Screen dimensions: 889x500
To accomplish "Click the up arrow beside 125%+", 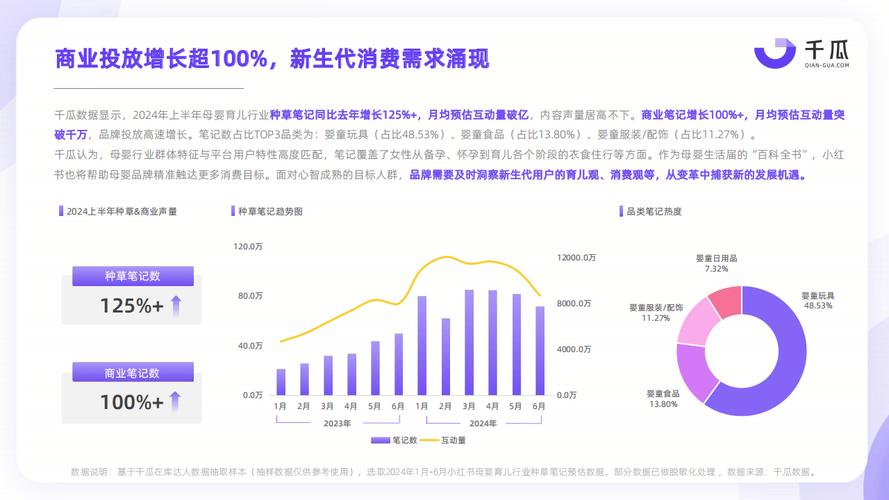I will (x=176, y=306).
